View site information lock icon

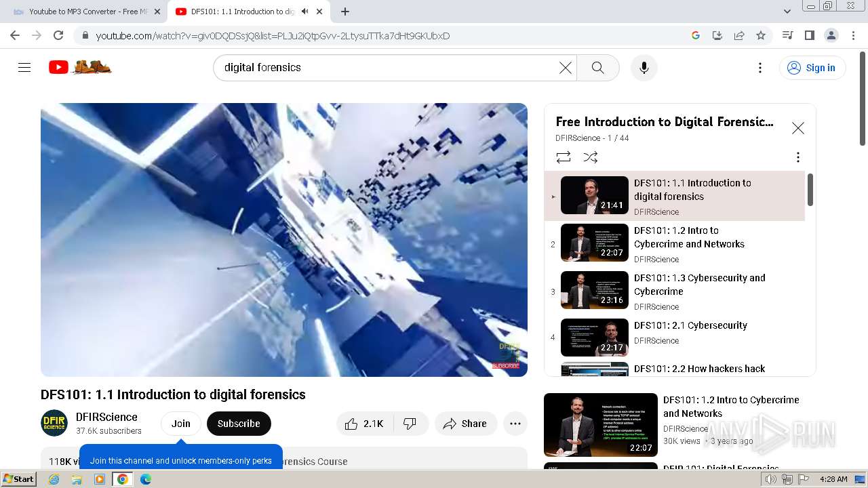click(85, 35)
